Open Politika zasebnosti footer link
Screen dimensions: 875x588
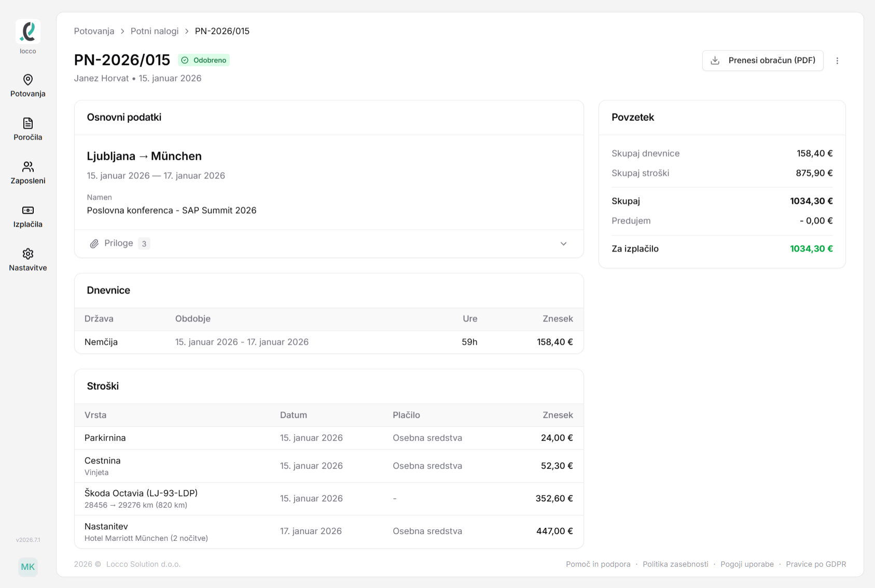point(675,564)
